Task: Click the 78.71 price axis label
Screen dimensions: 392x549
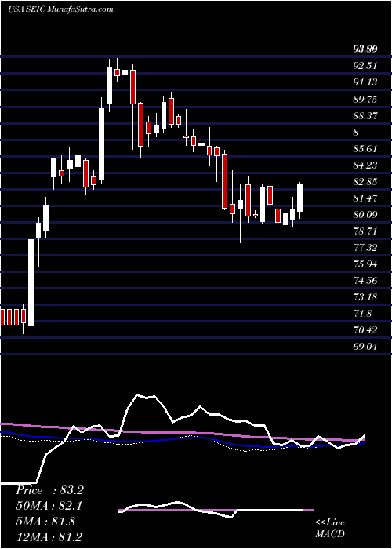Action: pyautogui.click(x=365, y=231)
